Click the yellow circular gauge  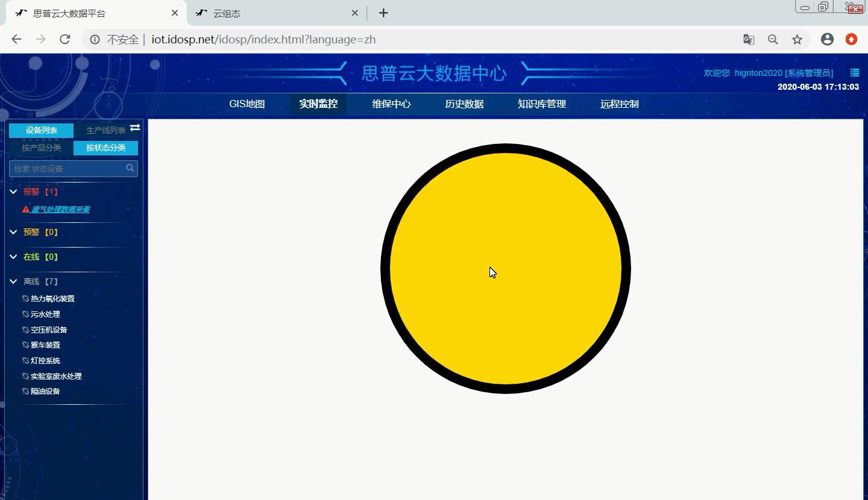click(505, 269)
